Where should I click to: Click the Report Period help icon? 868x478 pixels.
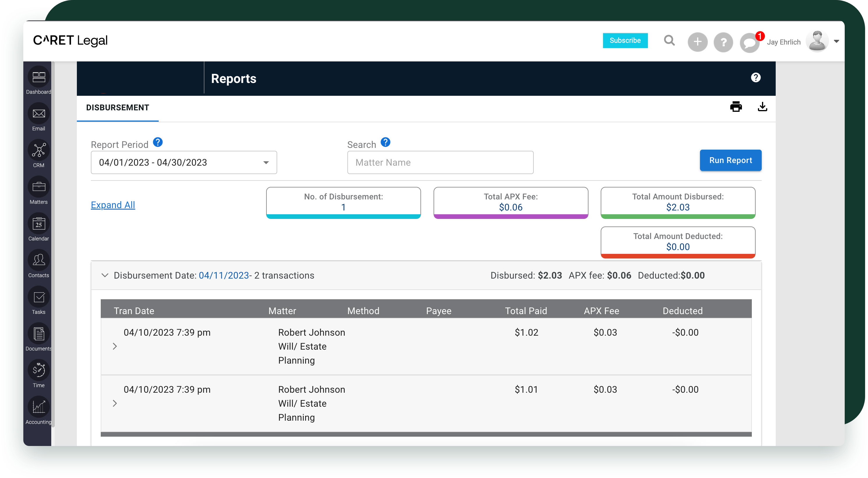(x=158, y=142)
